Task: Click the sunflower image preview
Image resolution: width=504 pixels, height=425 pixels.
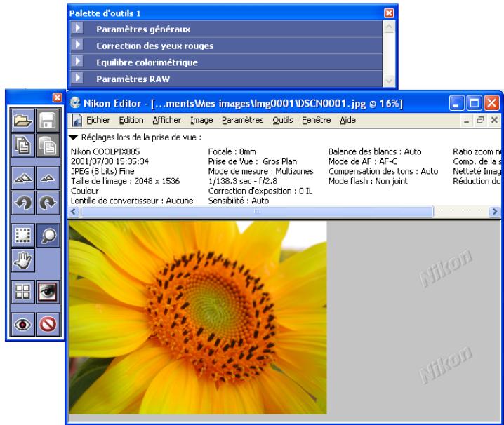Action: (198, 318)
